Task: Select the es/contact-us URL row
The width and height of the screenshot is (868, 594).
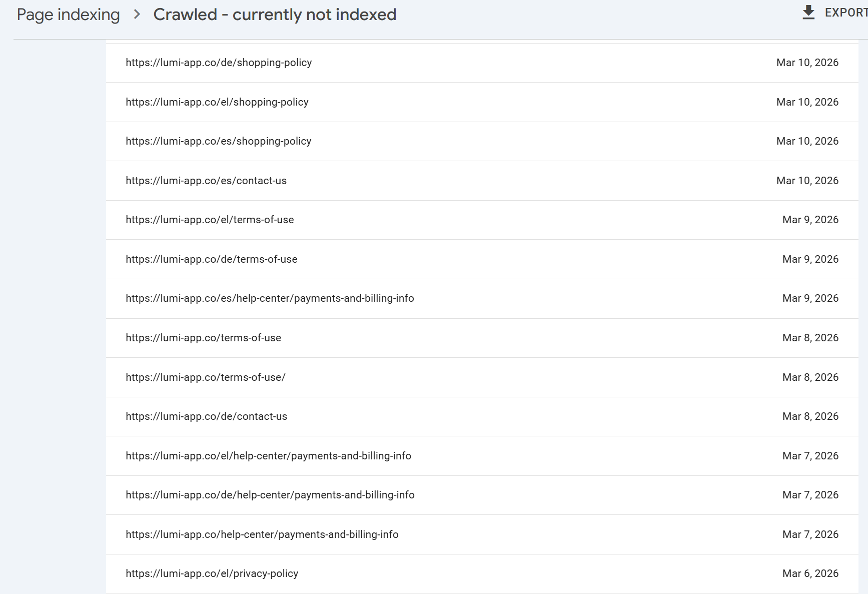Action: point(206,181)
